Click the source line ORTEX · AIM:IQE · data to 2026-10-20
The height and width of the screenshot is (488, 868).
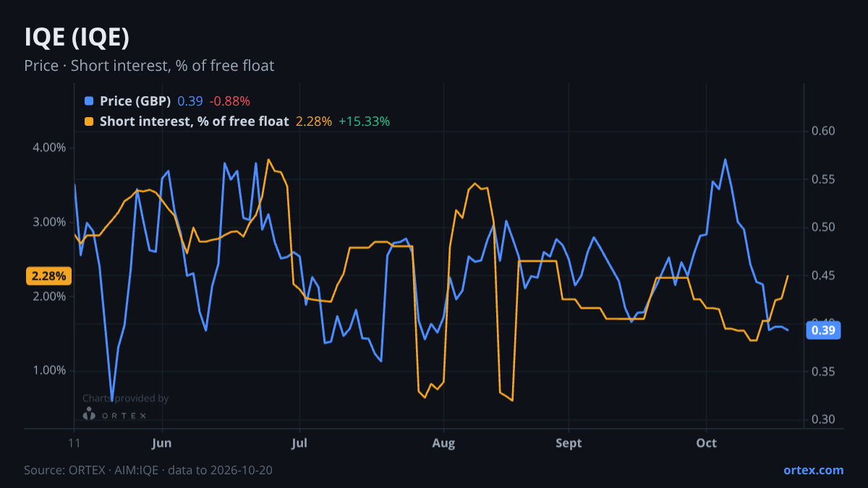pos(148,470)
